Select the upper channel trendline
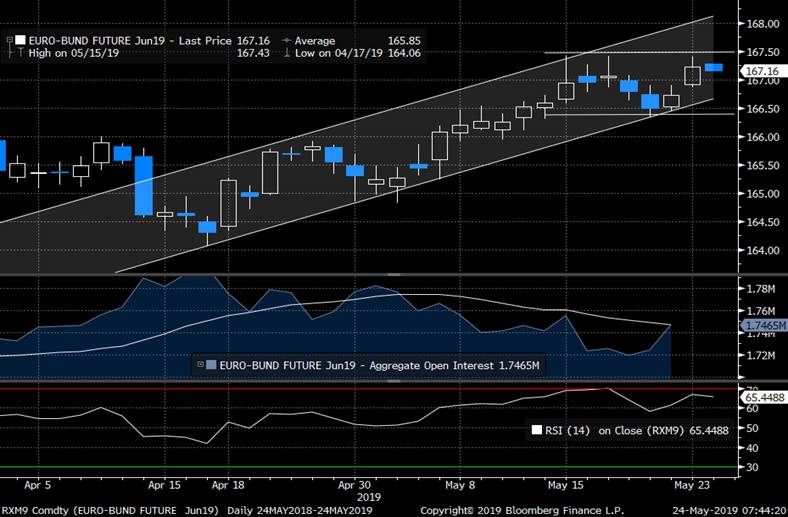The image size is (788, 517). tap(356, 119)
